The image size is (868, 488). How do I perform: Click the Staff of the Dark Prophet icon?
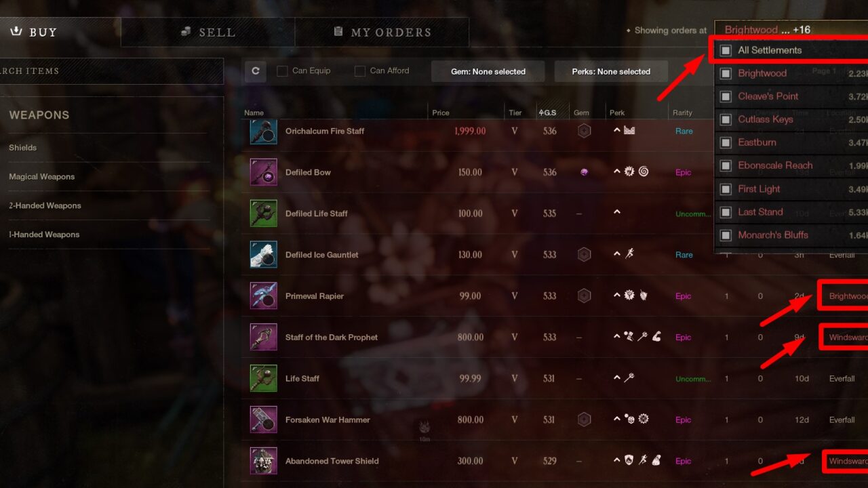[x=263, y=337]
